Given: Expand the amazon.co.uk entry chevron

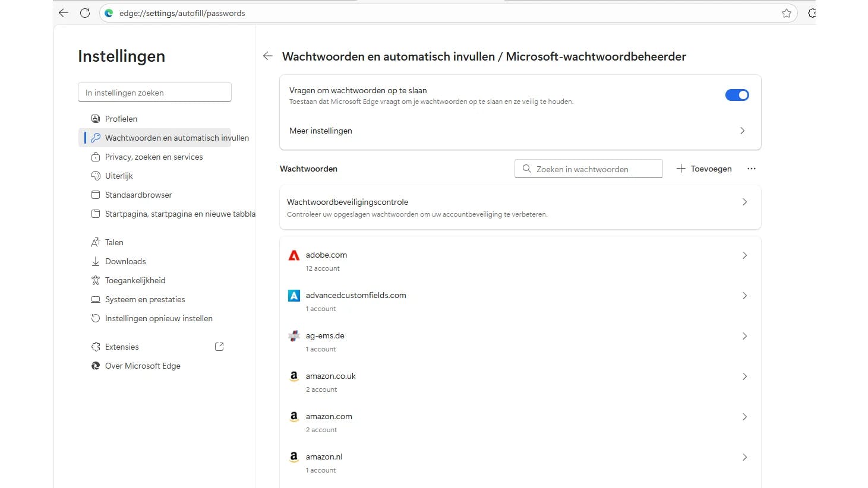Looking at the screenshot, I should pyautogui.click(x=744, y=376).
